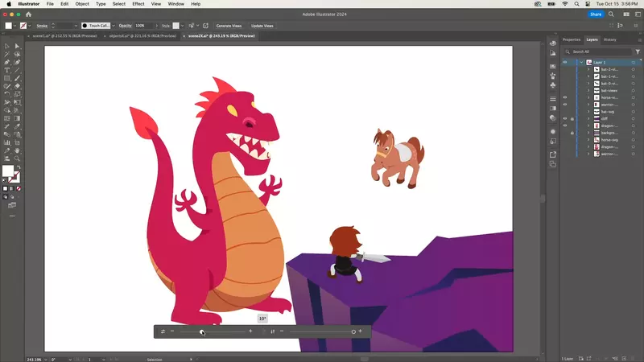Image resolution: width=644 pixels, height=362 pixels.
Task: Click the rotation slider handle on the floating bar
Action: pos(202,331)
